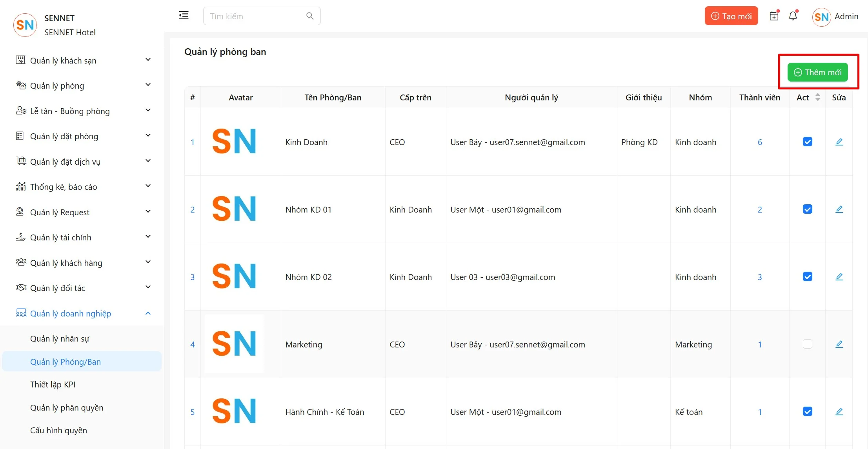The image size is (868, 449).
Task: Edit the Kinh Doanh department row
Action: (x=839, y=142)
